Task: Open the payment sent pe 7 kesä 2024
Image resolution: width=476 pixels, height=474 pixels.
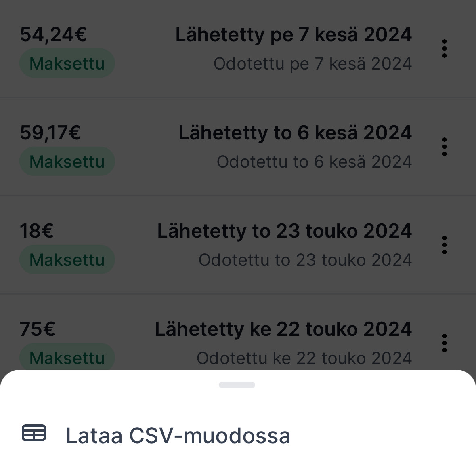Action: click(x=294, y=35)
